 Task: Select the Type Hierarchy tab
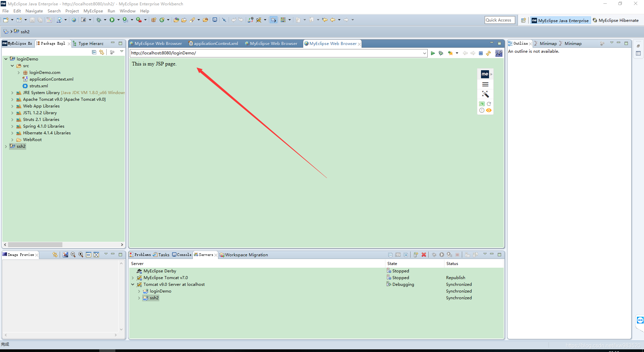pos(89,44)
